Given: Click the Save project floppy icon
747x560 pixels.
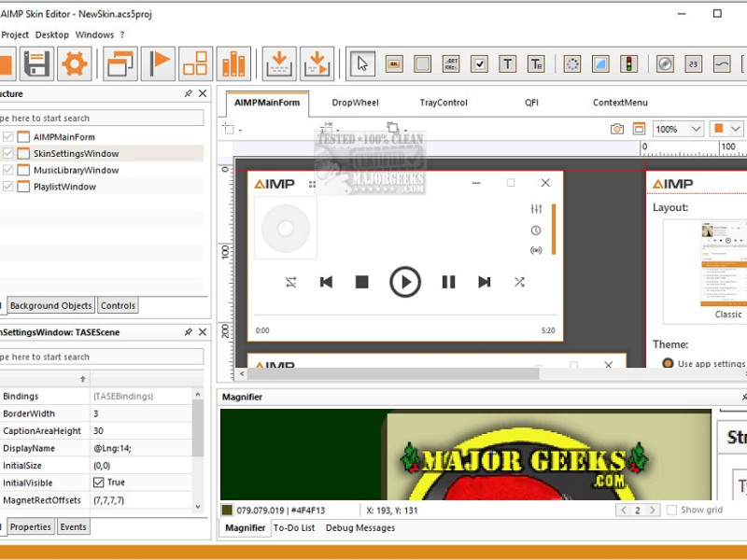Looking at the screenshot, I should [x=36, y=63].
